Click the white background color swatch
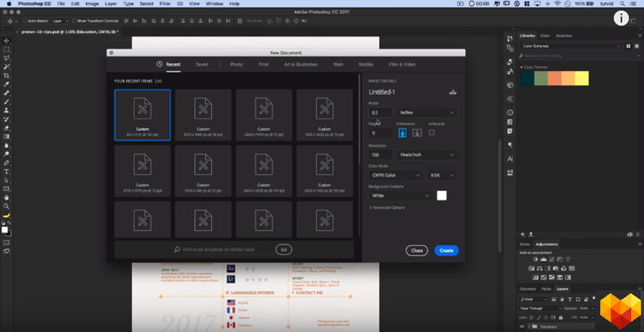The width and height of the screenshot is (644, 332). pos(441,195)
